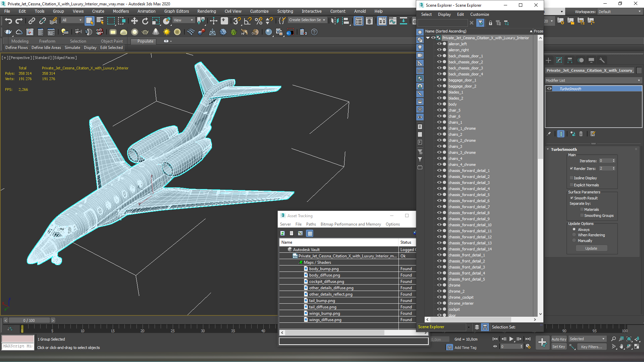Viewport: 644px width, 362px height.
Task: Toggle Scene Explorer Display Cameras filter icon
Action: point(420,55)
